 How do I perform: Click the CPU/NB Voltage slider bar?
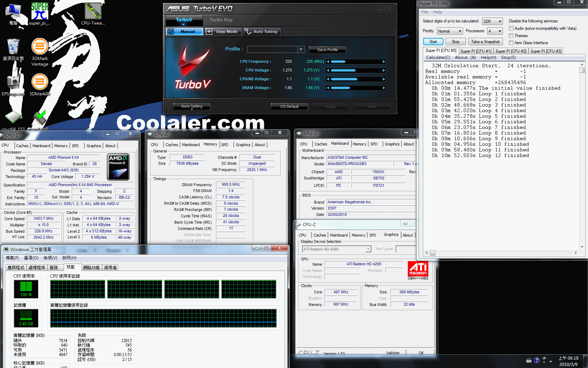coord(356,79)
